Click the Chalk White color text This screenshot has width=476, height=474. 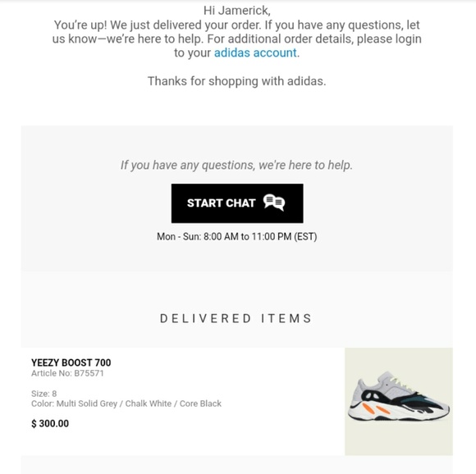[149, 403]
